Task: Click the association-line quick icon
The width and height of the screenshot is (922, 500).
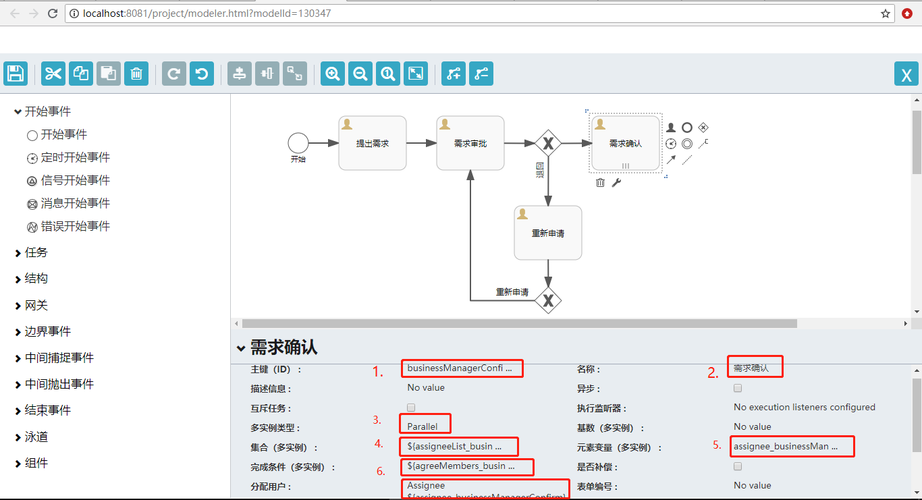Action: click(x=687, y=159)
